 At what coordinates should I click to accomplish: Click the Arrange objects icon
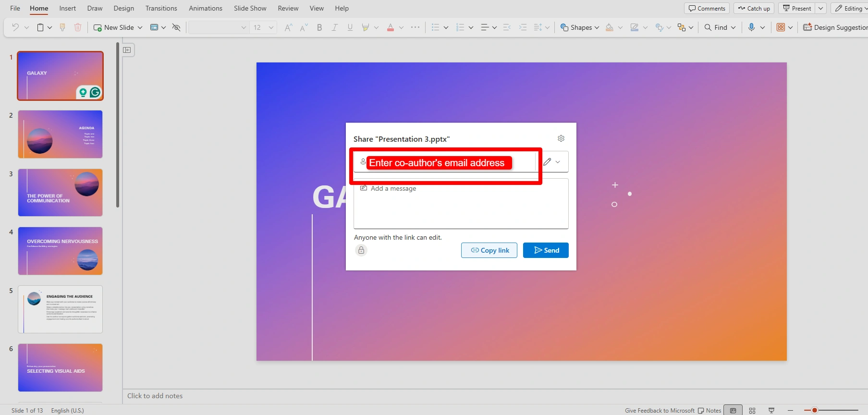[x=682, y=27]
